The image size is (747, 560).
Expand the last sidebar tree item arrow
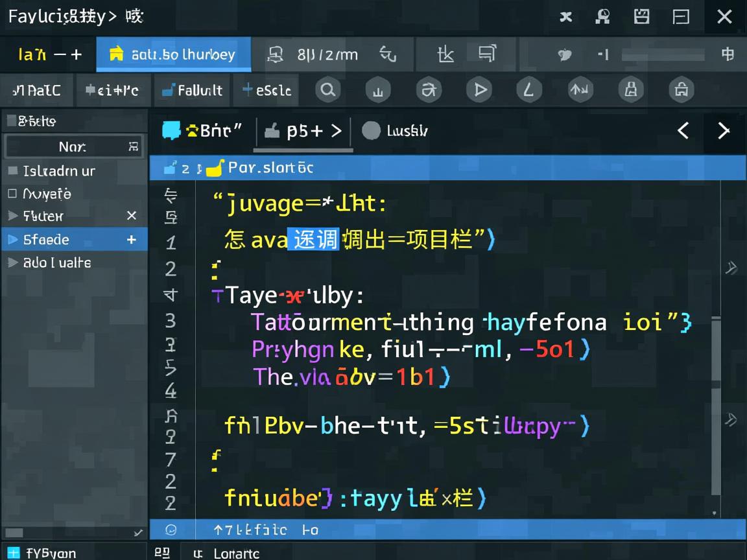12,262
